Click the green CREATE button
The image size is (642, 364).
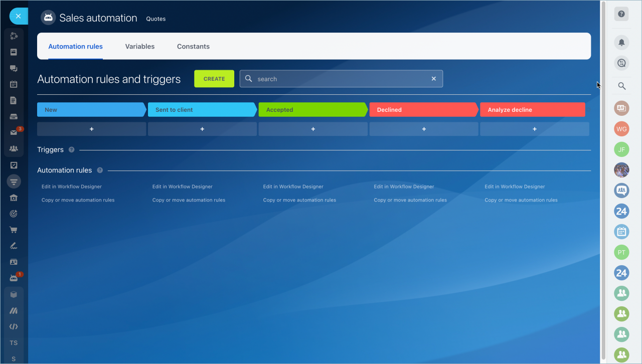[214, 79]
